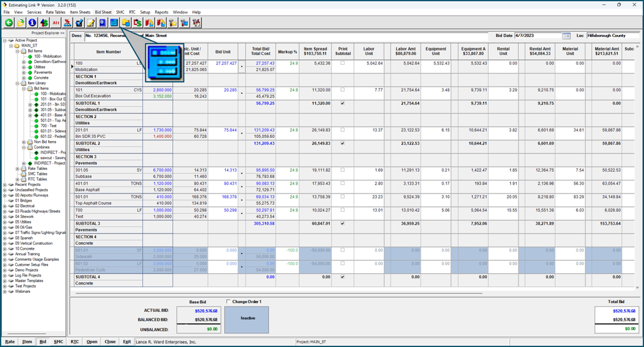Expand the Non Bid Items tree node
The image size is (644, 347).
pyautogui.click(x=24, y=142)
